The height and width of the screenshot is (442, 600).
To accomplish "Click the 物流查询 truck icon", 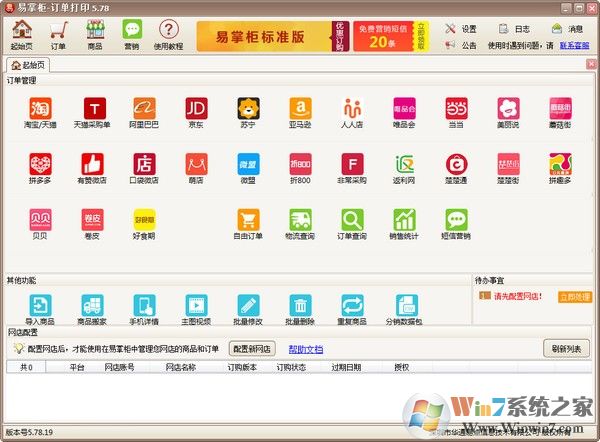I will pos(300,220).
